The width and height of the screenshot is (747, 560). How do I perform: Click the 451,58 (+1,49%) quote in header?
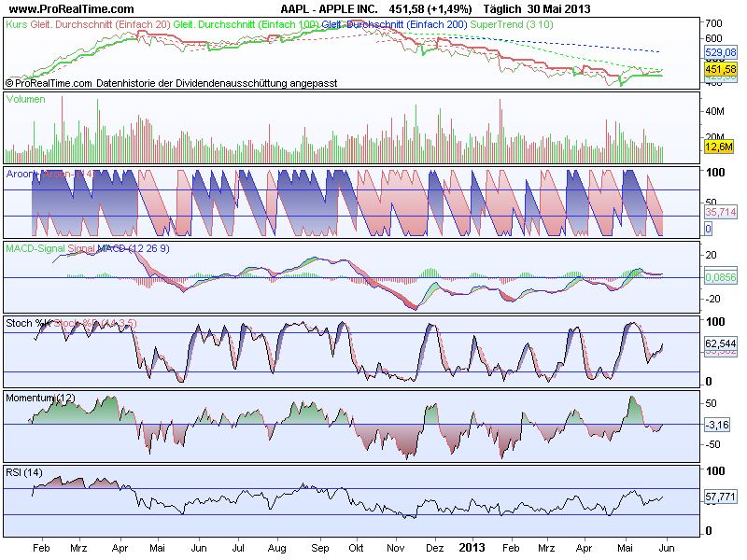point(430,9)
